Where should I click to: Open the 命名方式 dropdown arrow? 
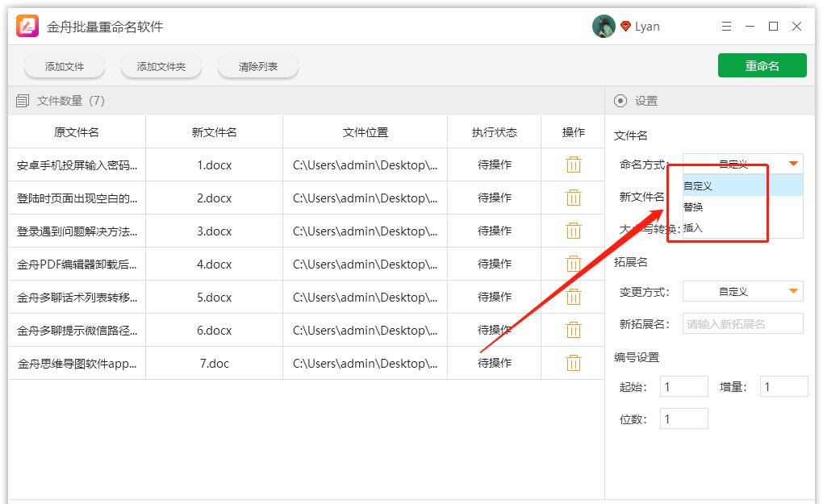(x=794, y=164)
